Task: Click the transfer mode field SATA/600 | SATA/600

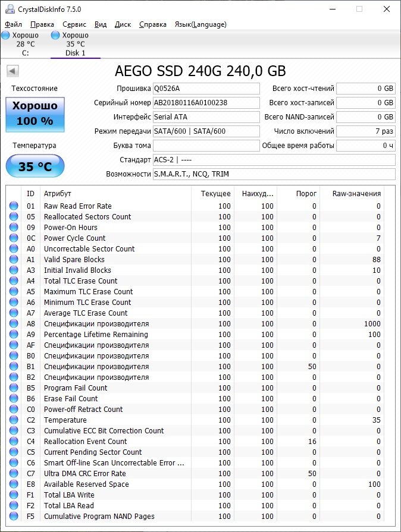Action: 206,131
